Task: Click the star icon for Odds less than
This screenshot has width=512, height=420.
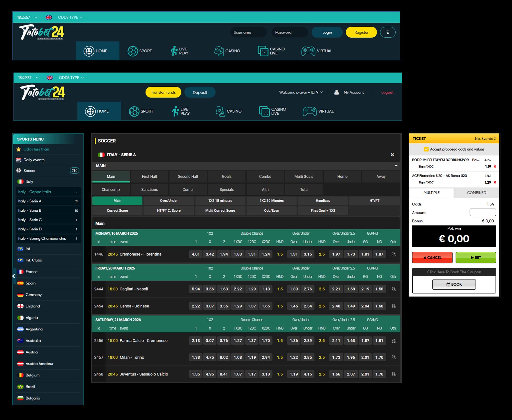Action: coord(18,149)
